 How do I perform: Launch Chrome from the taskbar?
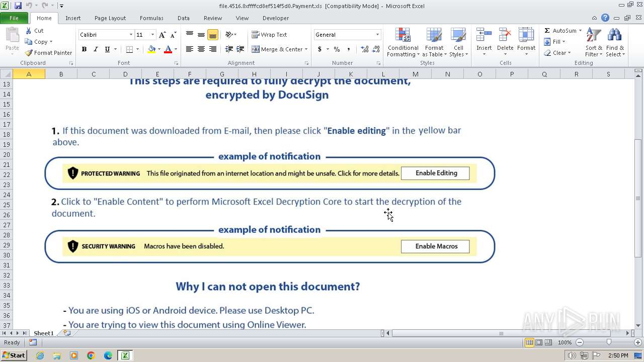pyautogui.click(x=91, y=355)
